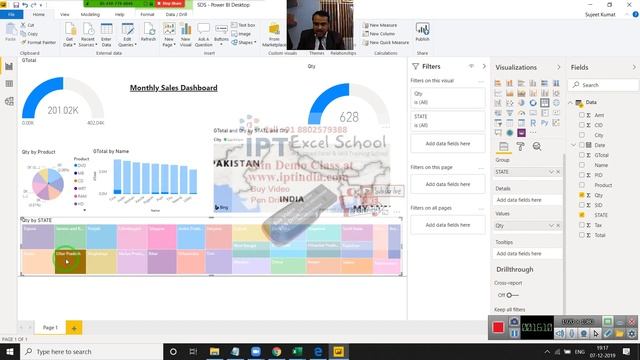Open the File menu
640x360 pixels.
click(11, 14)
